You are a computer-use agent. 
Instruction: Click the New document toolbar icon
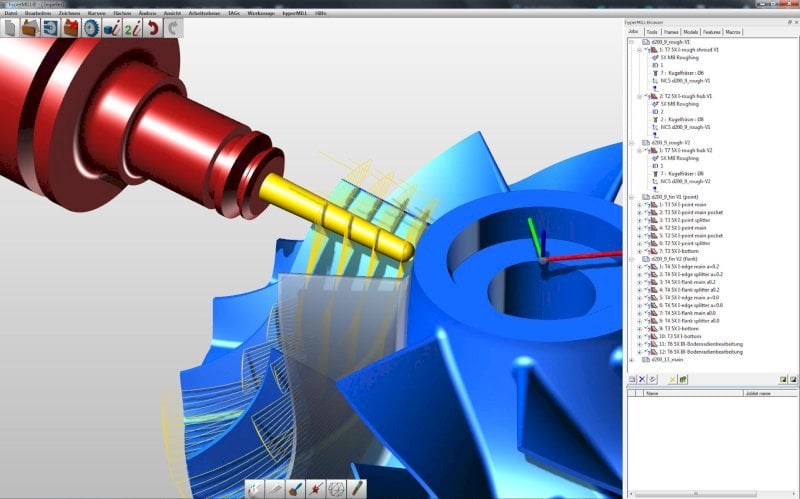tap(10, 28)
